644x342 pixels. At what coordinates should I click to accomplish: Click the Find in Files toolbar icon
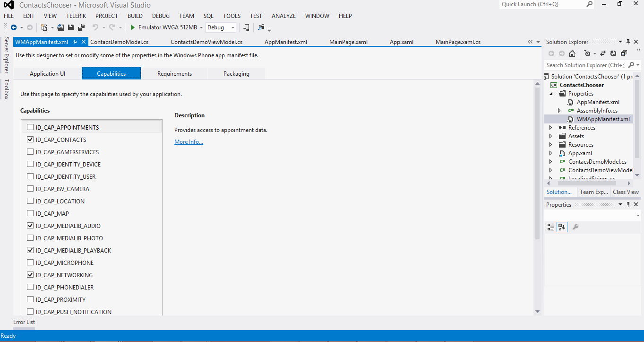point(261,27)
